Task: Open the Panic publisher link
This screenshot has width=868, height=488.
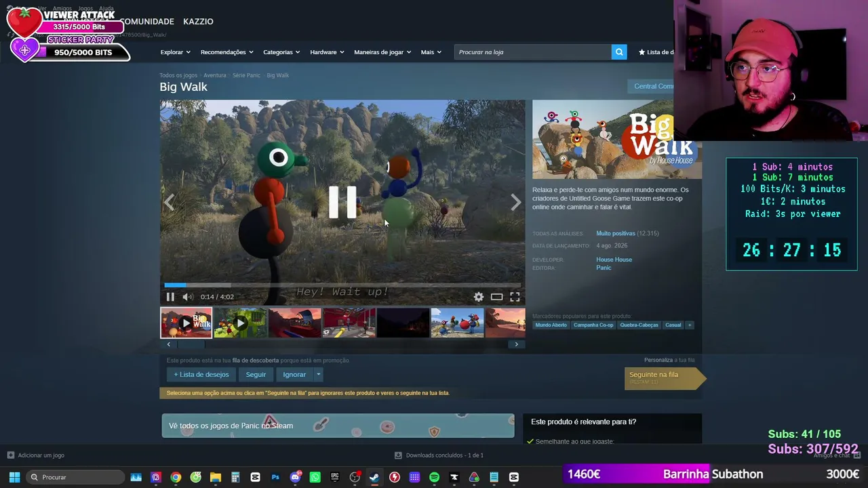Action: click(x=604, y=268)
